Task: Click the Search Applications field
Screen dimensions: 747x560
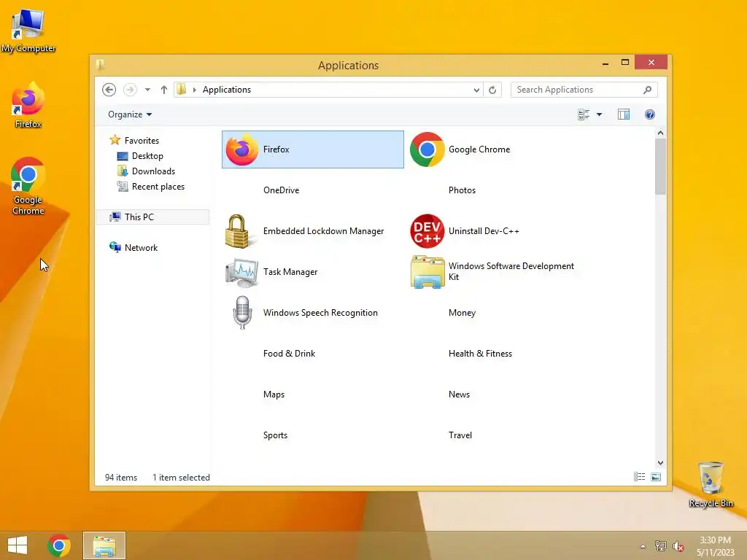Action: click(x=576, y=90)
